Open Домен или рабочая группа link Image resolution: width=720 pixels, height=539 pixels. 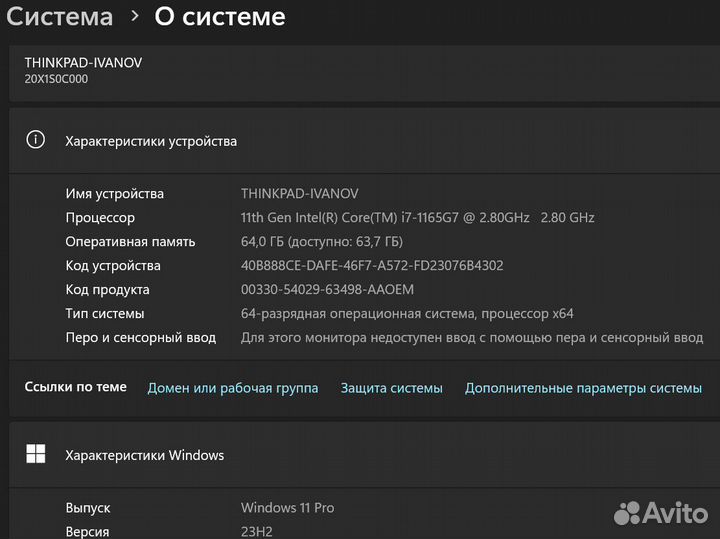(233, 388)
